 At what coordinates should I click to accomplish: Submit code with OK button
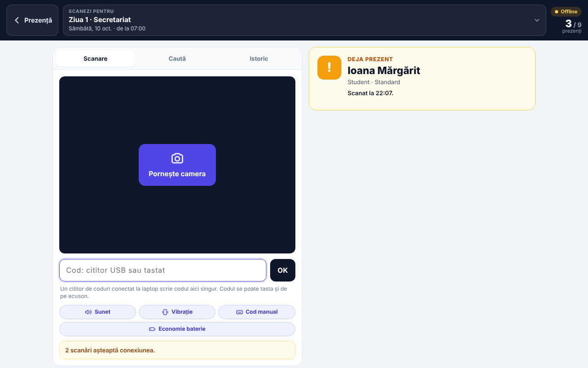tap(283, 270)
